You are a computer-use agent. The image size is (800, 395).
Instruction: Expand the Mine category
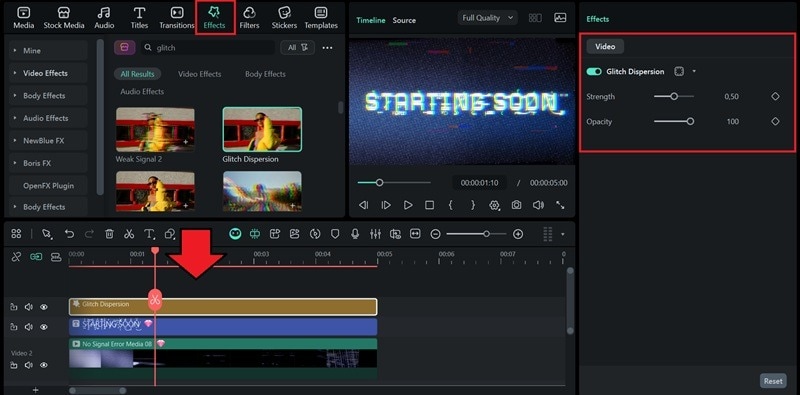(x=48, y=51)
